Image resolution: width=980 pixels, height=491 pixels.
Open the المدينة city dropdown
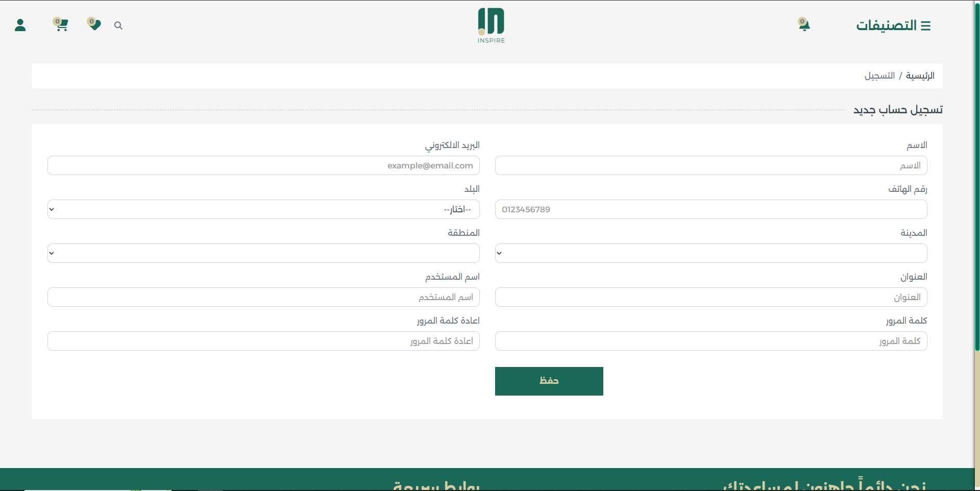click(710, 253)
